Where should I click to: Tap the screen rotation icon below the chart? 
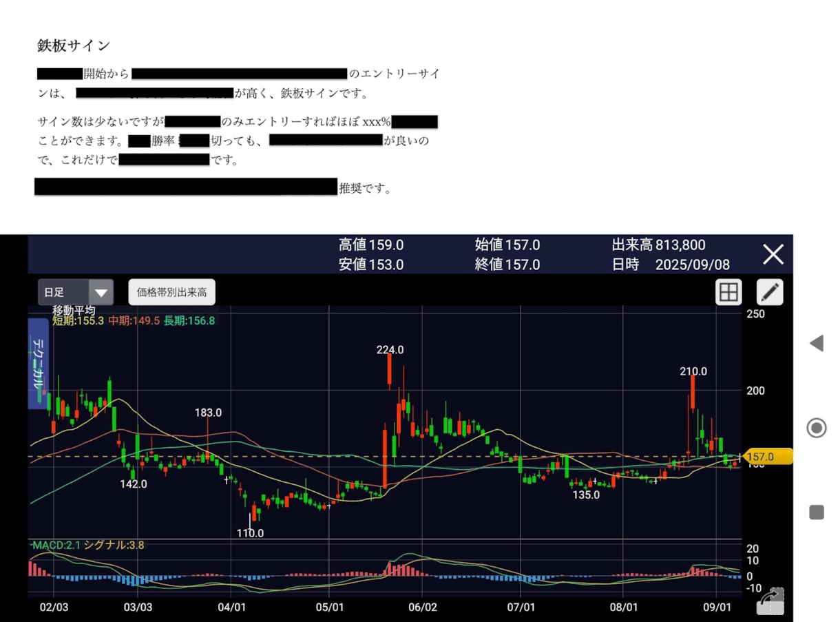tap(770, 601)
